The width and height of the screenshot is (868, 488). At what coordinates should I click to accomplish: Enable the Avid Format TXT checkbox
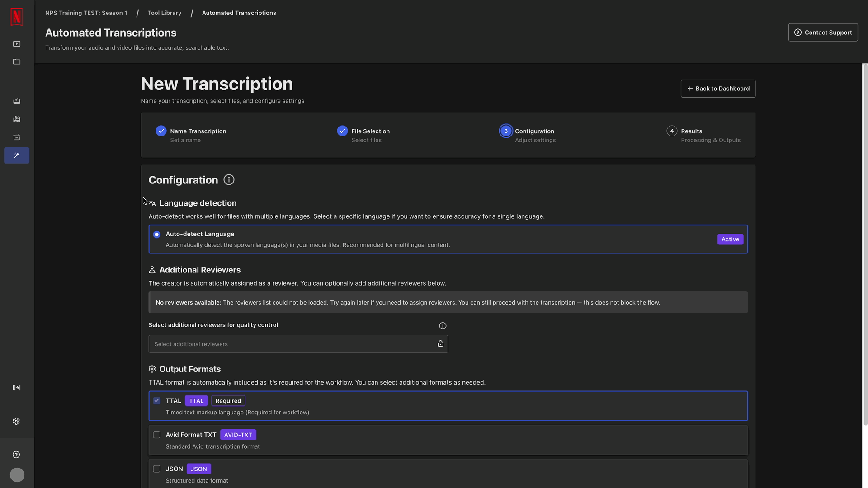point(156,435)
